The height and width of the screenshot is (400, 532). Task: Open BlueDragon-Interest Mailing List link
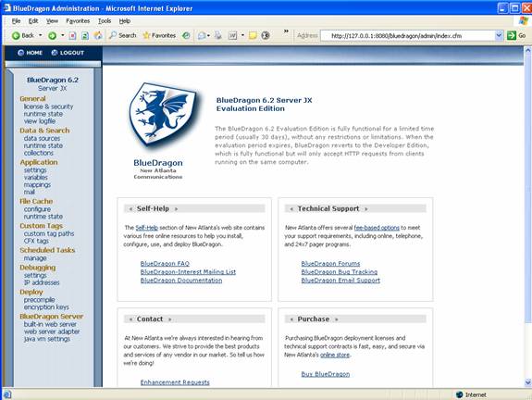188,272
